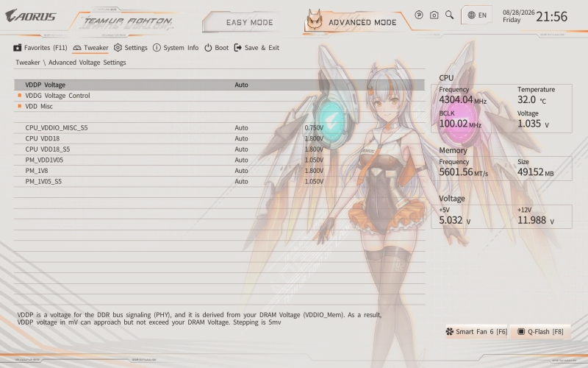
Task: Open the Tweaker menu
Action: pos(90,48)
